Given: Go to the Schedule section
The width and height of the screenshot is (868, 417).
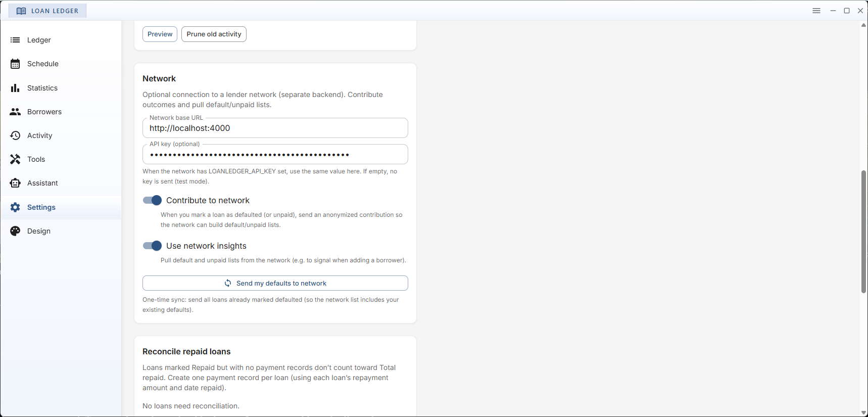Looking at the screenshot, I should pos(61,64).
